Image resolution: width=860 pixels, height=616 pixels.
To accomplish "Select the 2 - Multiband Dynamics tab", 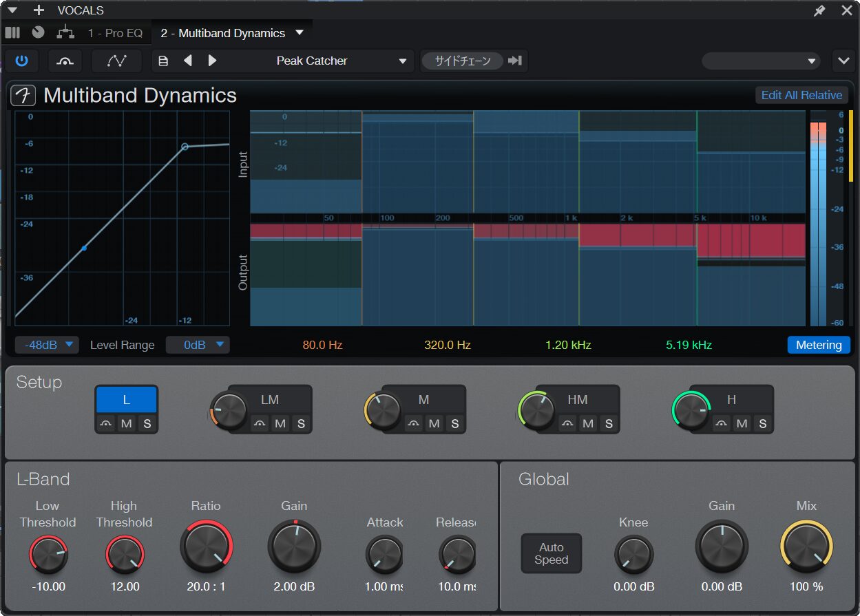I will click(222, 33).
